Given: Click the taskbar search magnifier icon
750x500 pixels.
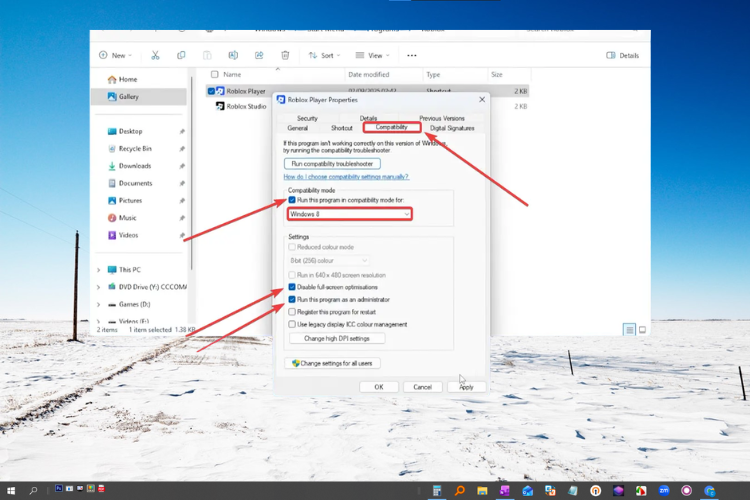Looking at the screenshot, I should pos(33,491).
